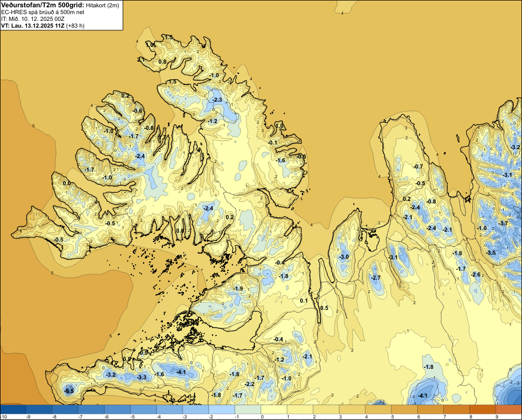The width and height of the screenshot is (522, 420).
Task: Click the '-5.5' temperature value on the map
Action: click(x=69, y=391)
